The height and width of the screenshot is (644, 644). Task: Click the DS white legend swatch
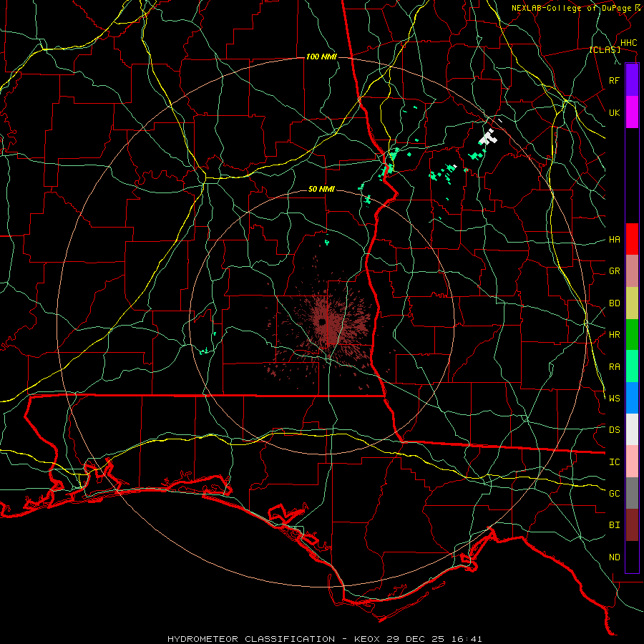pos(632,429)
